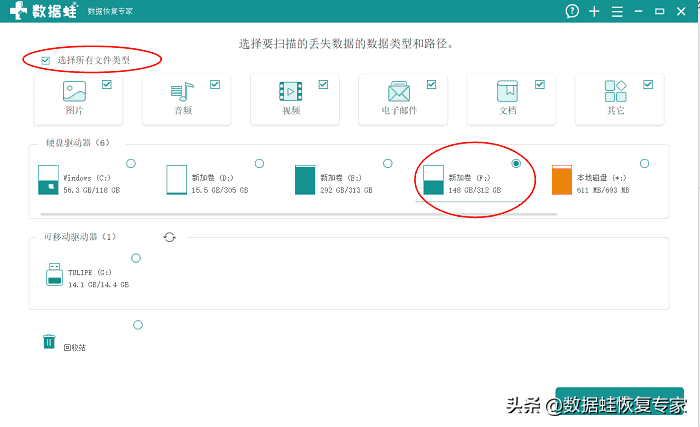This screenshot has width=700, height=427.
Task: Click the 视频 video type icon
Action: click(291, 92)
